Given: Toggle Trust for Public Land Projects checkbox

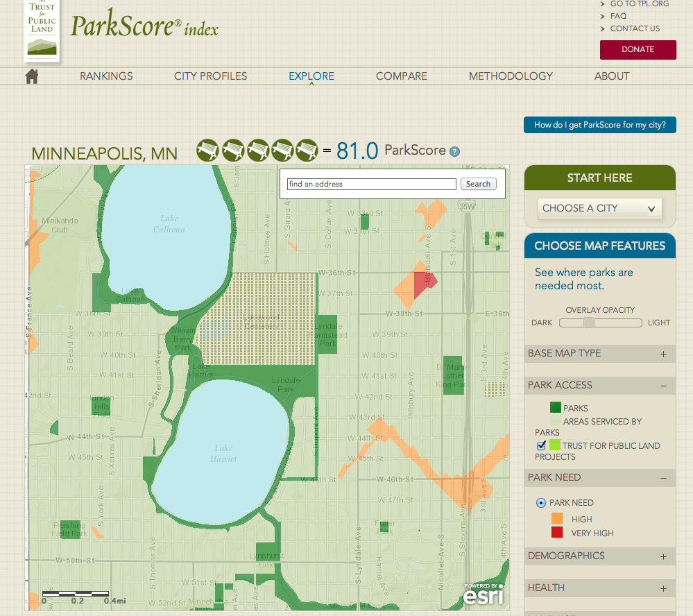Looking at the screenshot, I should pyautogui.click(x=541, y=445).
